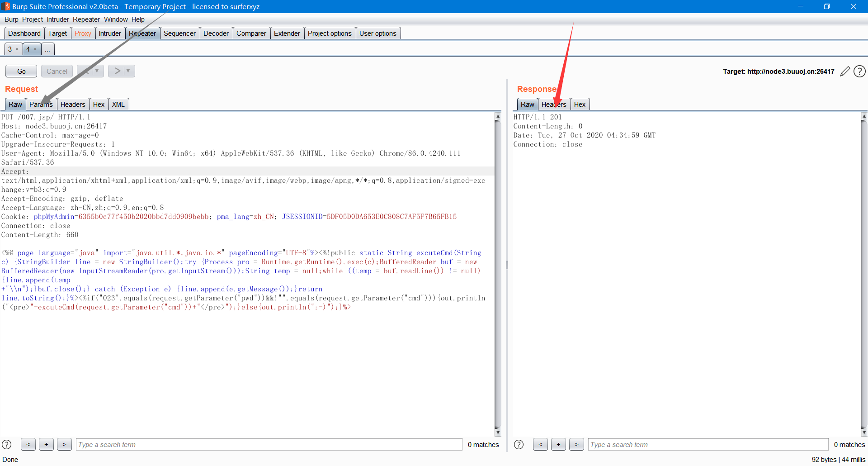
Task: Click the forward history arrow button
Action: pyautogui.click(x=117, y=71)
